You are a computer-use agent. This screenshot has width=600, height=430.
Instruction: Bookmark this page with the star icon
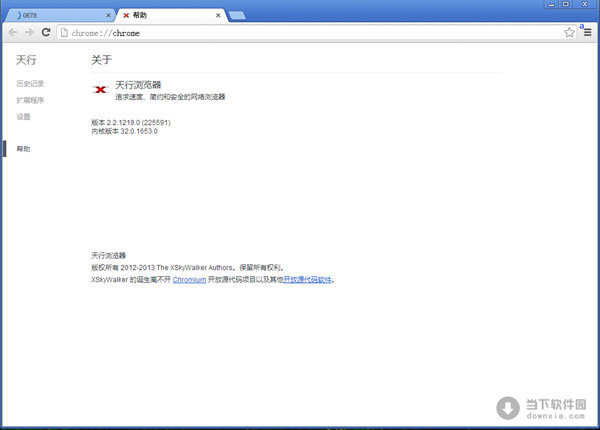(569, 33)
